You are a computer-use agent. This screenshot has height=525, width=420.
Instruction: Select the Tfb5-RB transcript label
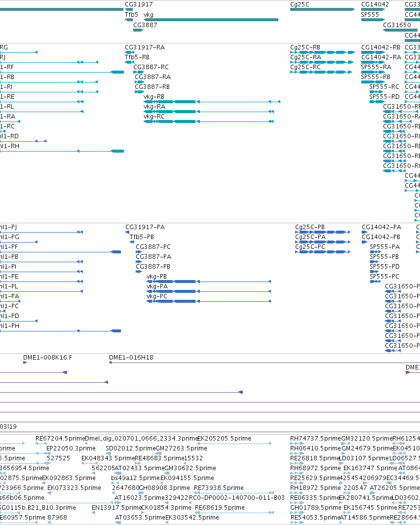(x=137, y=57)
